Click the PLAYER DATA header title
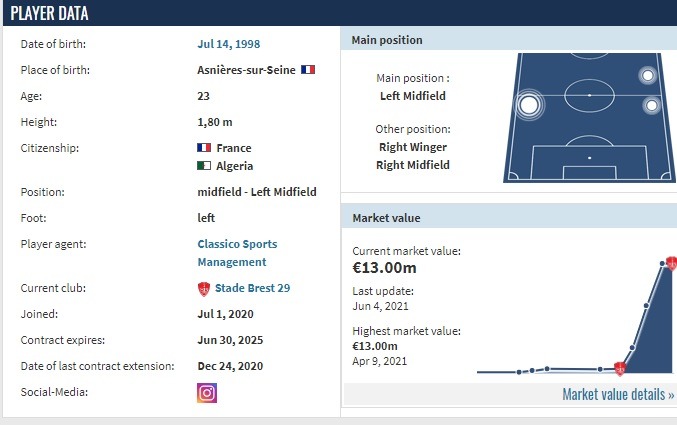Image resolution: width=677 pixels, height=425 pixels. tap(49, 13)
